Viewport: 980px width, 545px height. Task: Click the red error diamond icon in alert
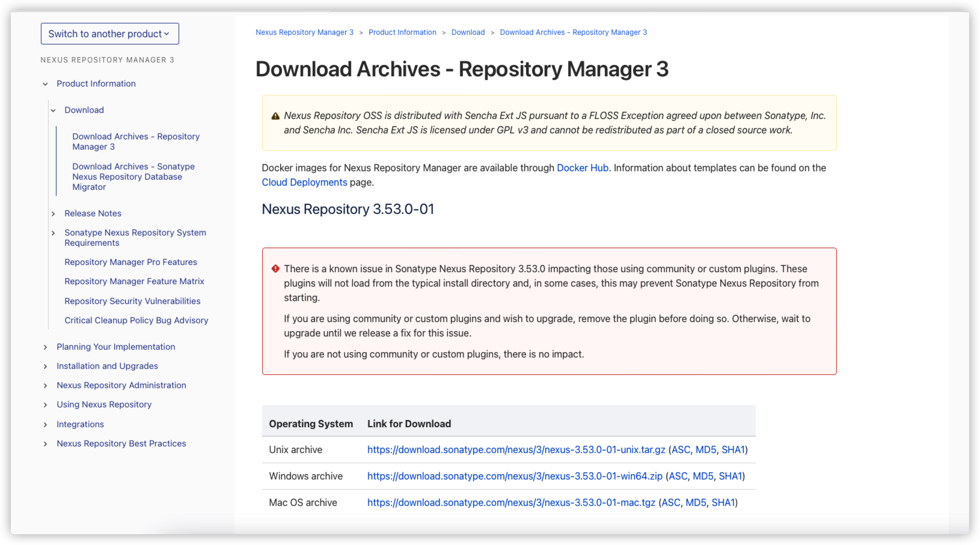click(x=275, y=269)
